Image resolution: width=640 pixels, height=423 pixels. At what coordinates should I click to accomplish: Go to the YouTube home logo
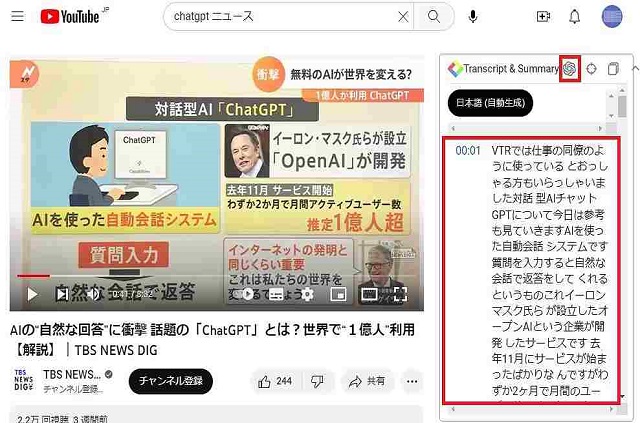(x=70, y=16)
